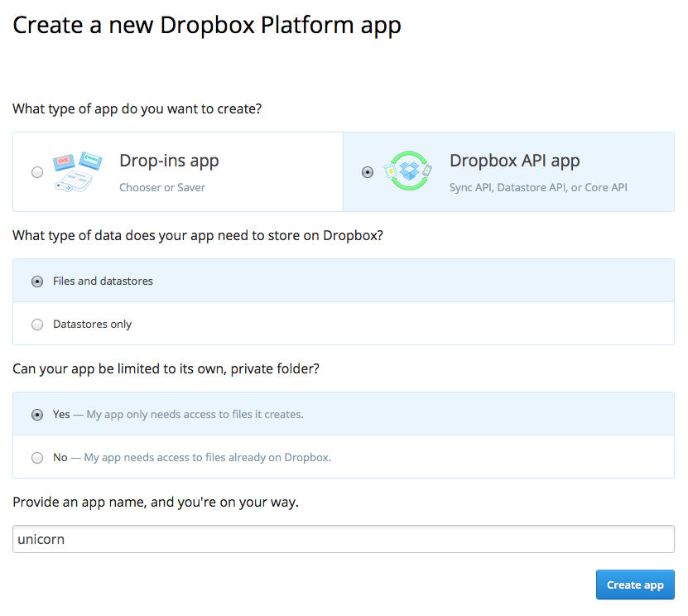Image resolution: width=688 pixels, height=616 pixels.
Task: Click the 'Datastores only' label
Action: click(x=92, y=324)
